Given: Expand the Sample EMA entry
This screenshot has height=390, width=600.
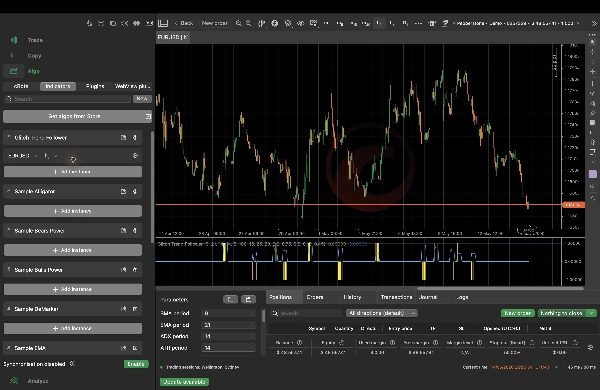Looking at the screenshot, I should (x=8, y=348).
